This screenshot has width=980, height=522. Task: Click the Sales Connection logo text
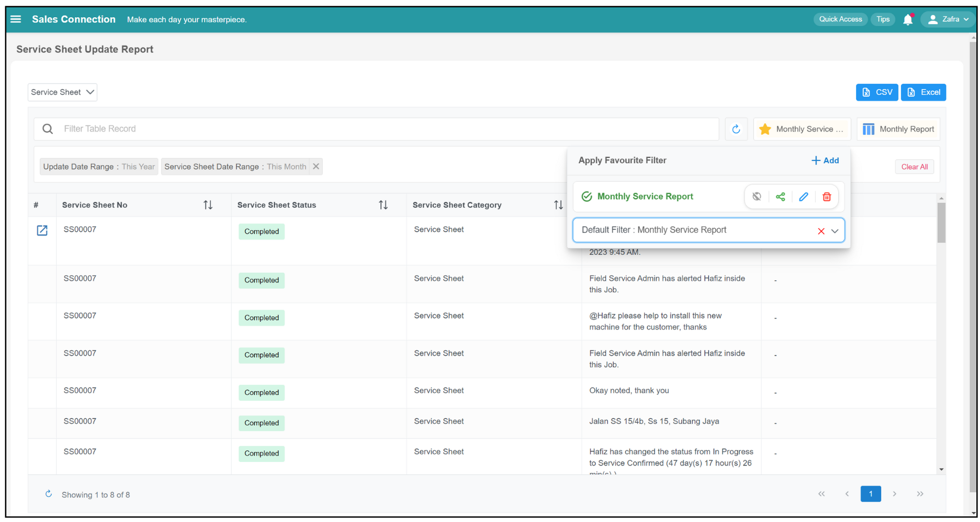[74, 19]
